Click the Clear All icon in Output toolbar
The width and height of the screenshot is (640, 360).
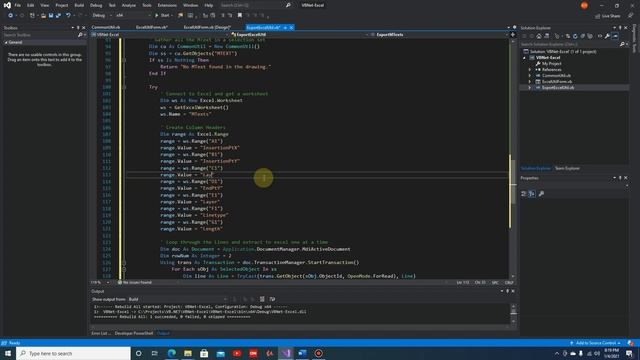point(262,299)
